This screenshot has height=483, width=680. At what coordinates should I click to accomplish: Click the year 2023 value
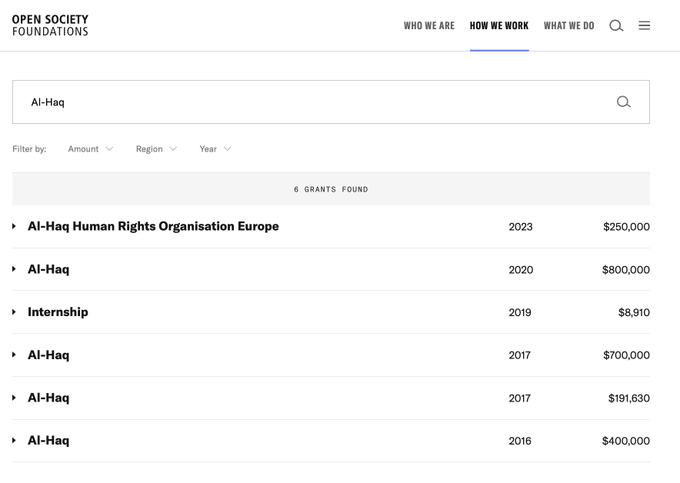pos(520,227)
